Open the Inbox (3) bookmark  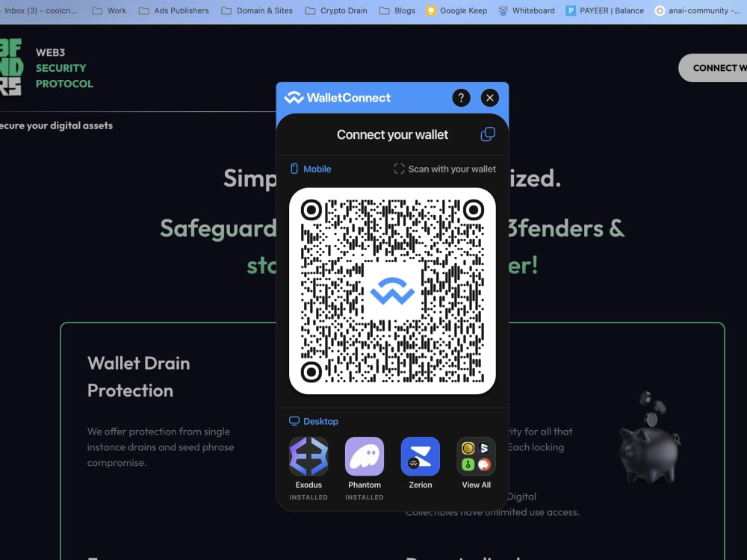[x=39, y=10]
